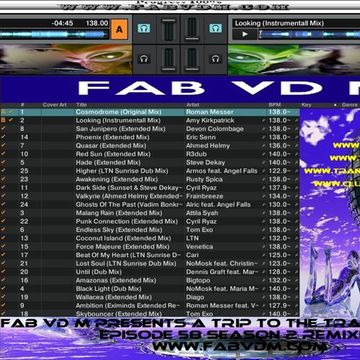Click BPM value 122.9 in the Higher row
Screen dimensions: 360x360
278,171
